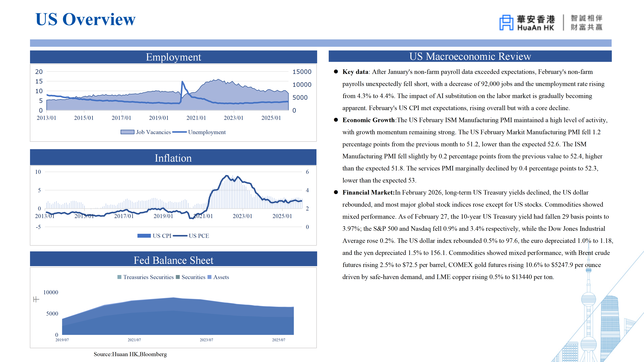This screenshot has width=644, height=362.
Task: Click the 2021/01 label on Employment chart
Action: [x=196, y=118]
